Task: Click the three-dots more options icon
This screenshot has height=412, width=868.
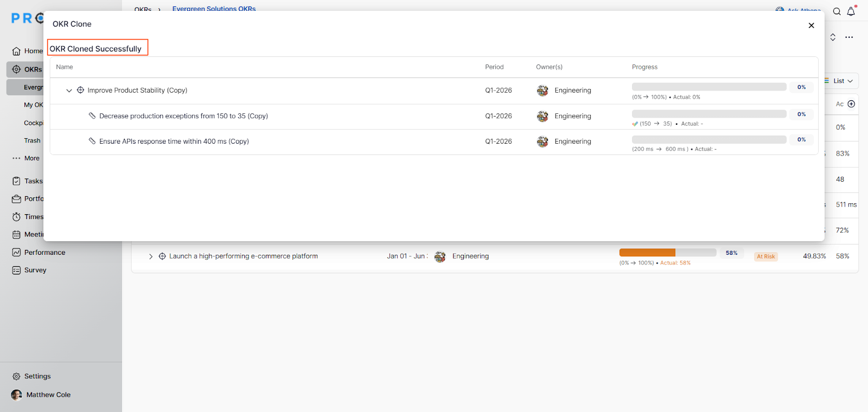Action: point(849,37)
